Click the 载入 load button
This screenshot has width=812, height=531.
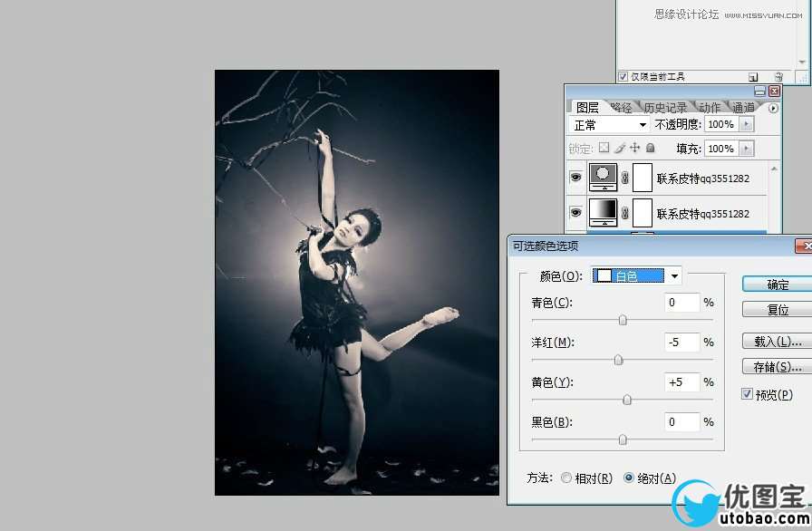[x=778, y=341]
